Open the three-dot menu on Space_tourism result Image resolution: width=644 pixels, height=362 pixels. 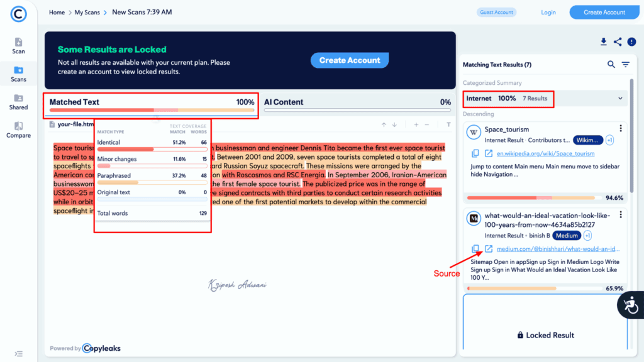point(620,128)
